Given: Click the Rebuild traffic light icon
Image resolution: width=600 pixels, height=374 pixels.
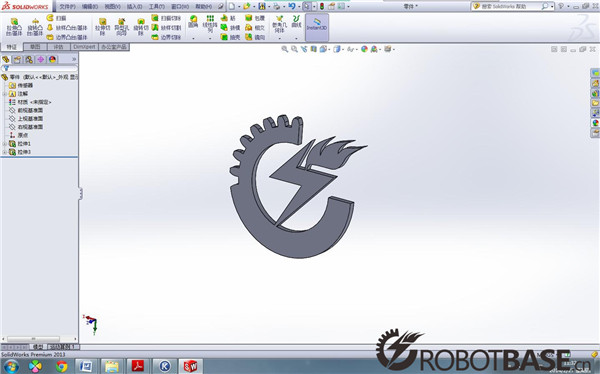Looking at the screenshot, I should click(x=322, y=6).
